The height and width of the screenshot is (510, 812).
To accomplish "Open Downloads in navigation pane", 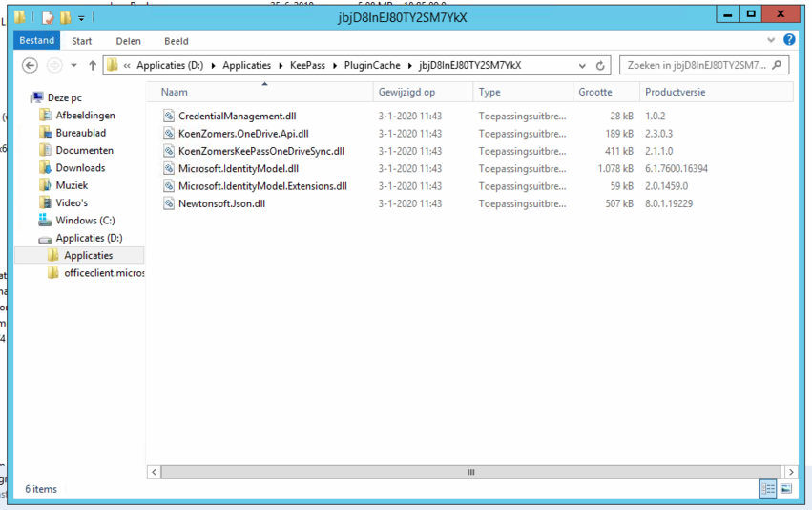I will (x=80, y=168).
